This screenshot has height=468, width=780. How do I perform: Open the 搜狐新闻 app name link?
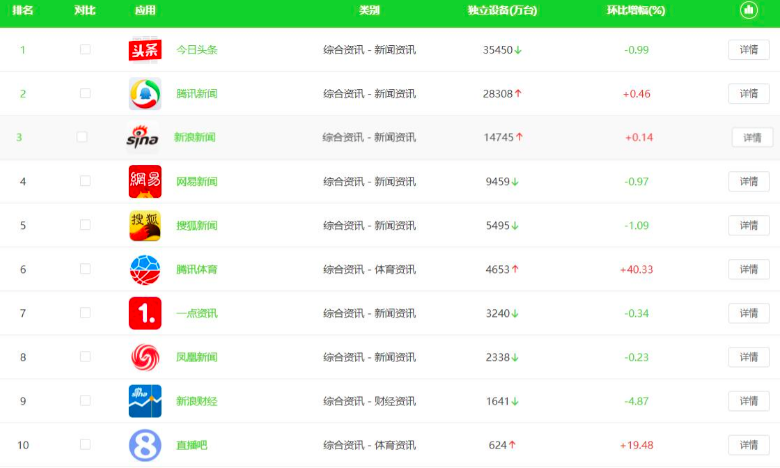click(x=197, y=225)
